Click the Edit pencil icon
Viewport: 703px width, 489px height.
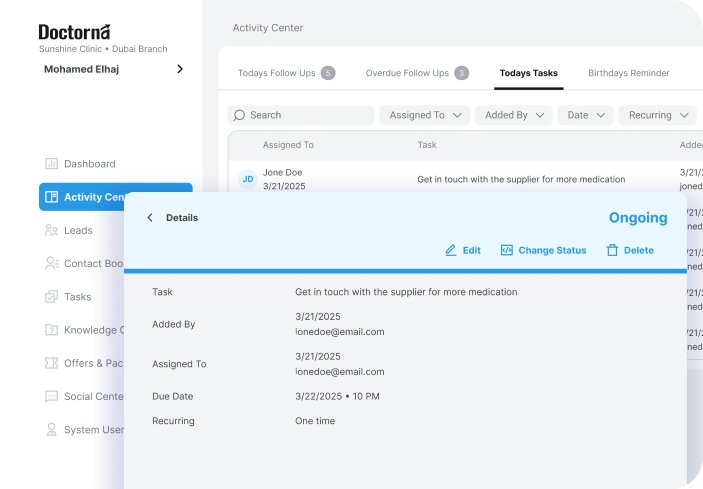pyautogui.click(x=451, y=250)
